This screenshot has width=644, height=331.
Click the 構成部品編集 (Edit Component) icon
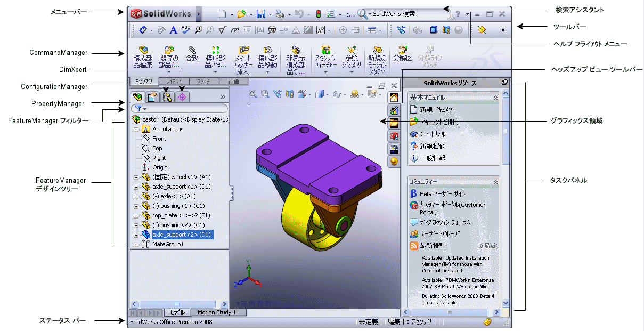(x=143, y=50)
